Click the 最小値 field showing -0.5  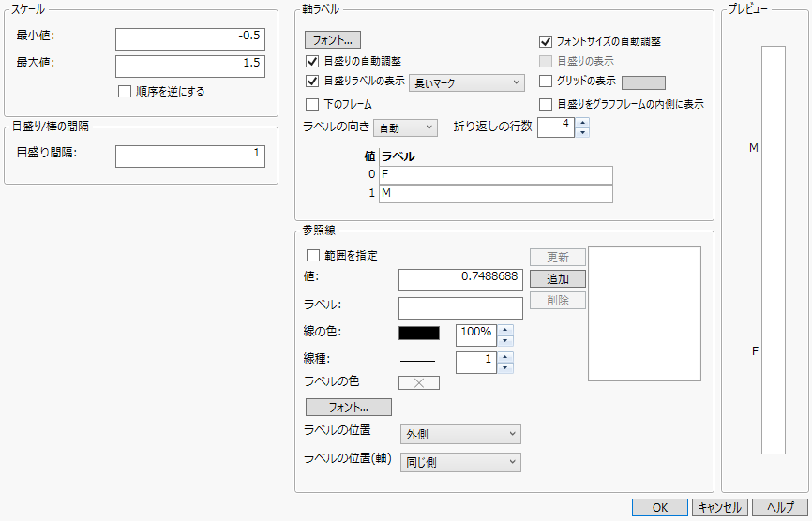[x=190, y=39]
